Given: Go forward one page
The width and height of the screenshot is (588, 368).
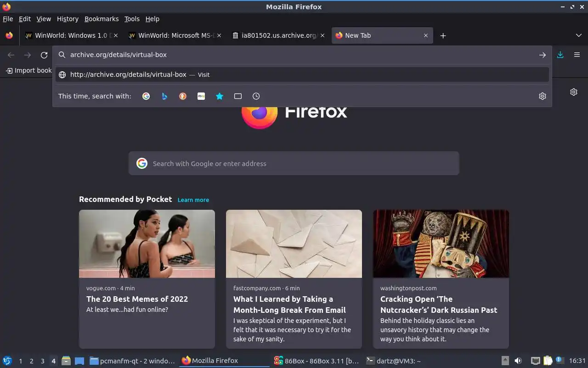Looking at the screenshot, I should 28,55.
